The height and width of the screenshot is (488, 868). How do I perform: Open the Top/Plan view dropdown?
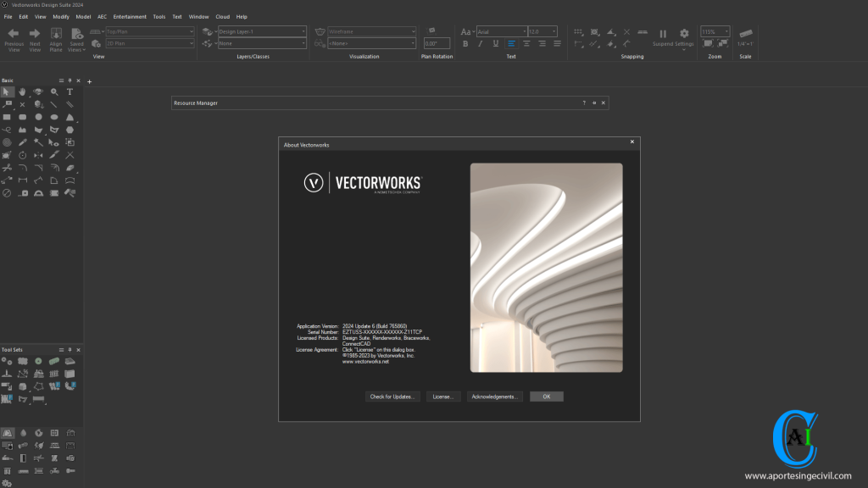coord(150,31)
